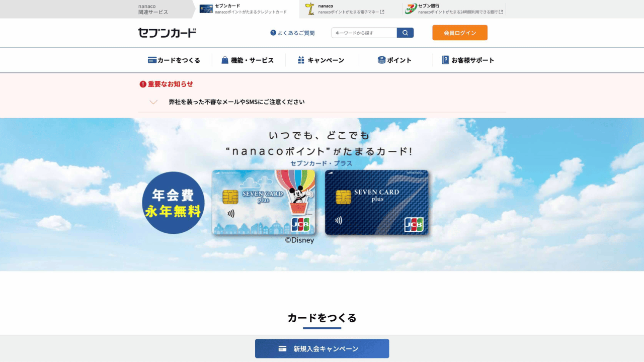Click the help icon beside お客様サポート
The height and width of the screenshot is (362, 644).
point(445,60)
